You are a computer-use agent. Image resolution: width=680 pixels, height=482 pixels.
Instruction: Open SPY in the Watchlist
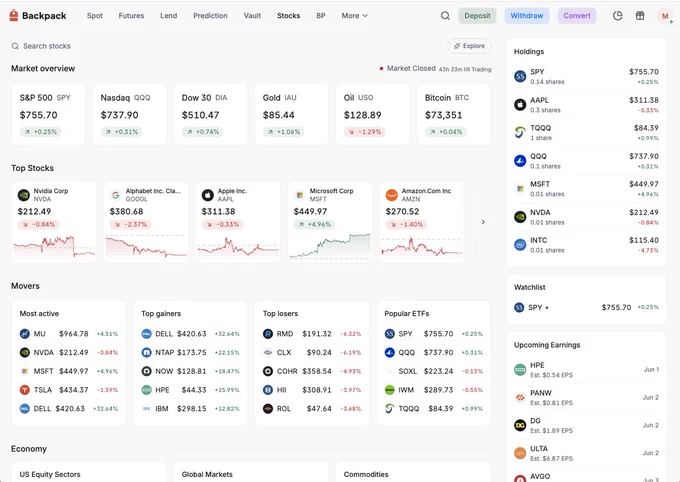click(x=586, y=307)
